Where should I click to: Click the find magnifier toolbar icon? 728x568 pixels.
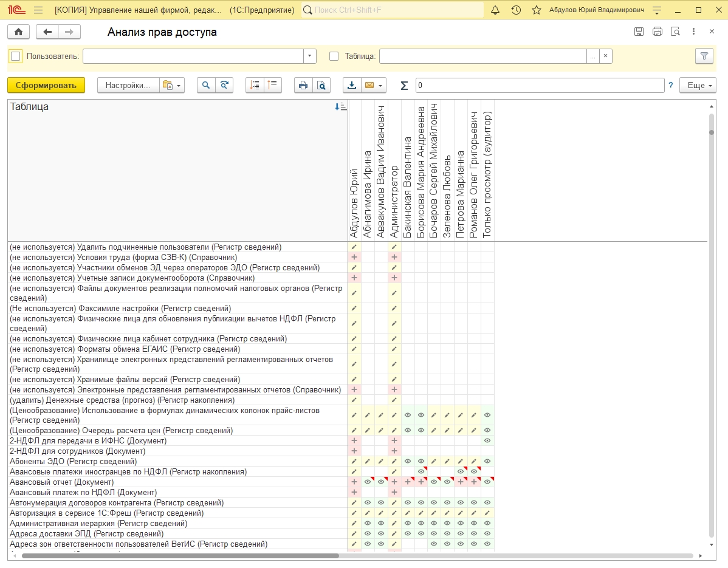point(205,86)
